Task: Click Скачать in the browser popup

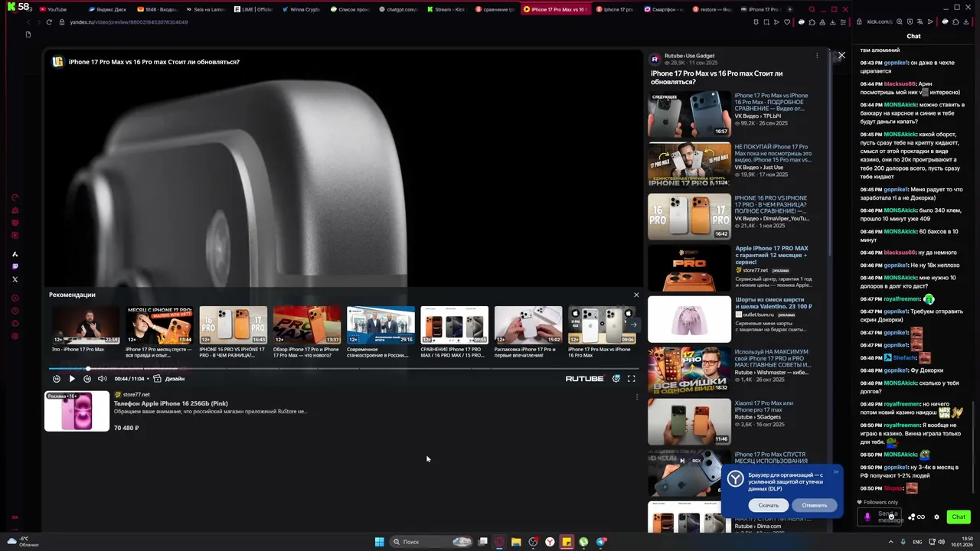Action: coord(769,505)
